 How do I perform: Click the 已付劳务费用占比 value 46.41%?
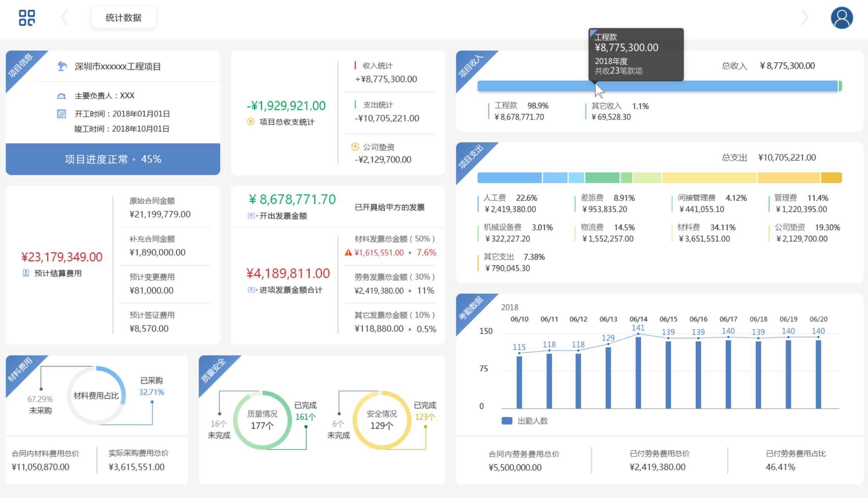tap(780, 467)
